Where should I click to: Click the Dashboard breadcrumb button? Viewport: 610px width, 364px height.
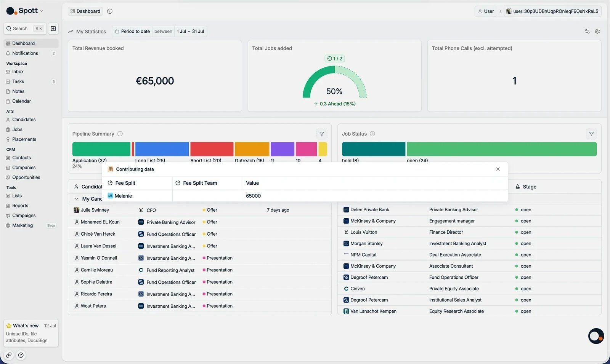tap(85, 11)
